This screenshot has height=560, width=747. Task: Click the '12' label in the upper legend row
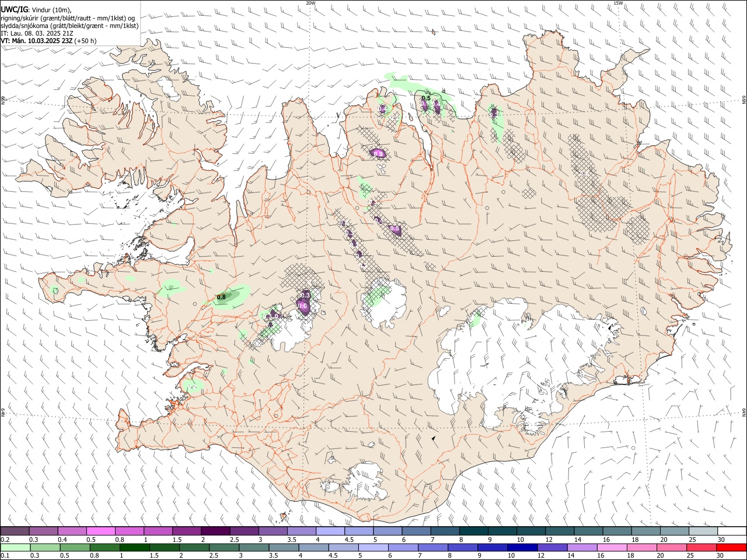pos(548,540)
